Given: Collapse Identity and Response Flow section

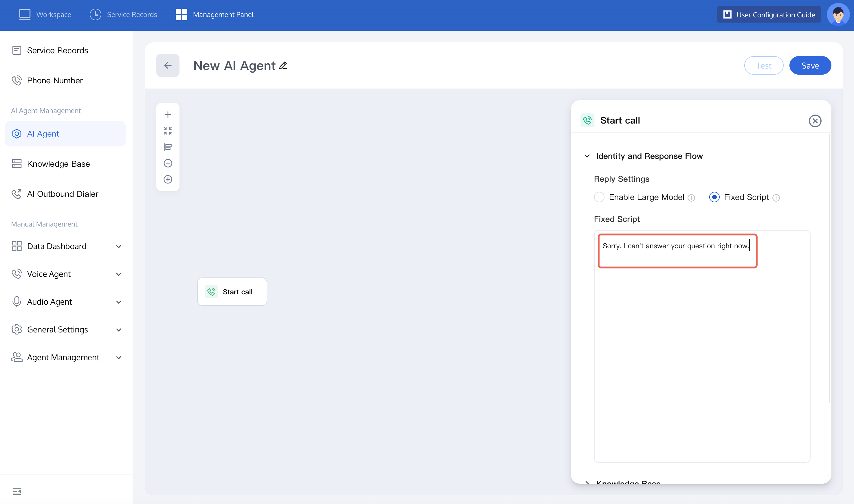Looking at the screenshot, I should (587, 156).
